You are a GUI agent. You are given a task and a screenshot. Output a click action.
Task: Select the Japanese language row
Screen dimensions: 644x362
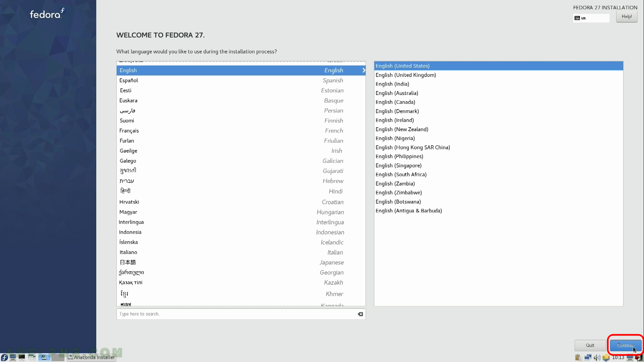pyautogui.click(x=241, y=262)
